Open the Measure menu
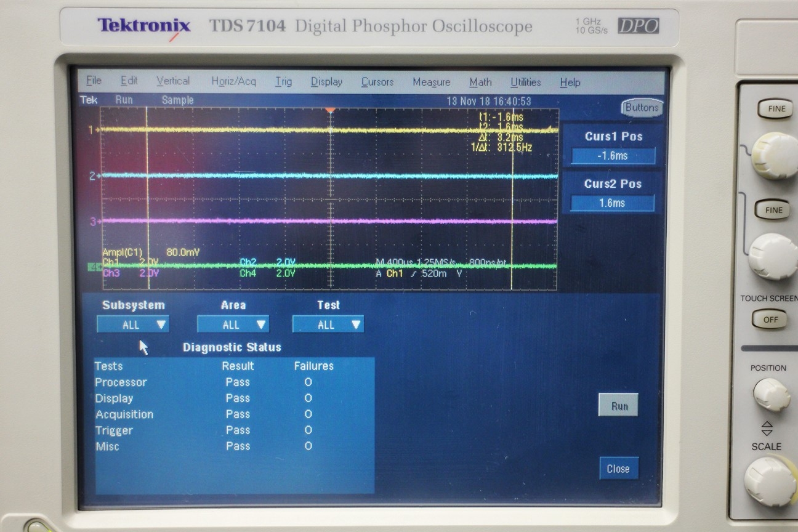The height and width of the screenshot is (532, 798). tap(431, 83)
